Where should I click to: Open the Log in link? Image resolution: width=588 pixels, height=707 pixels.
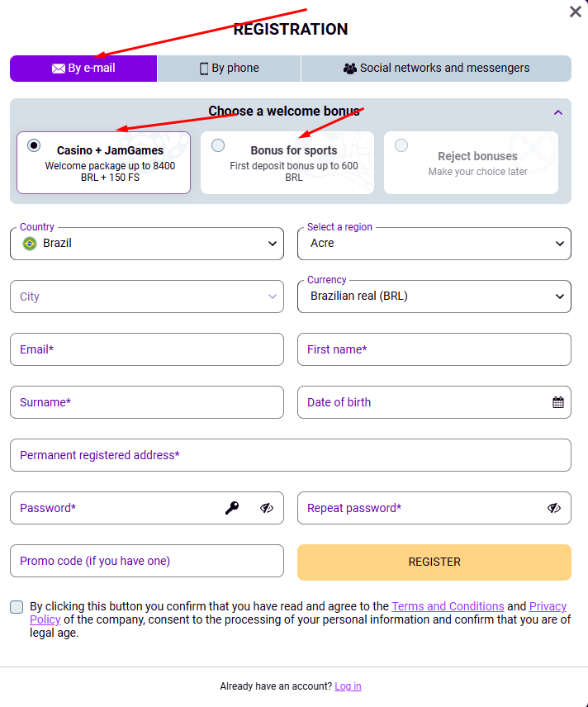[348, 686]
